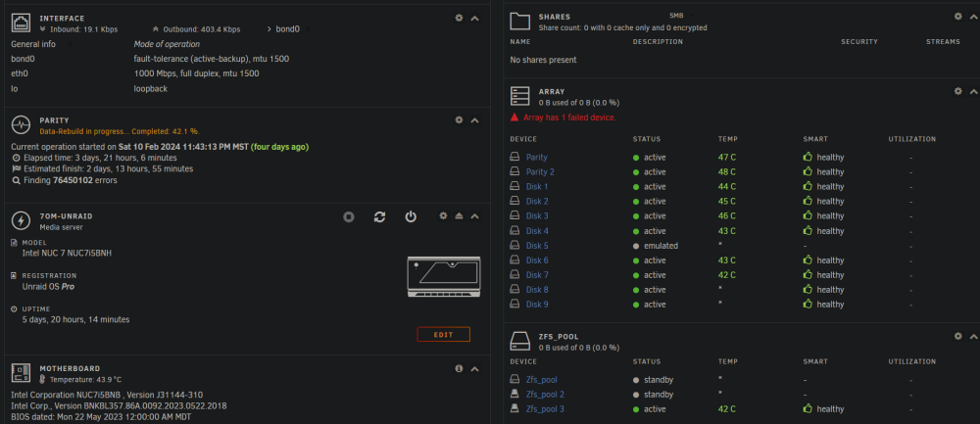
Task: Open the Parity device link
Action: pos(536,158)
